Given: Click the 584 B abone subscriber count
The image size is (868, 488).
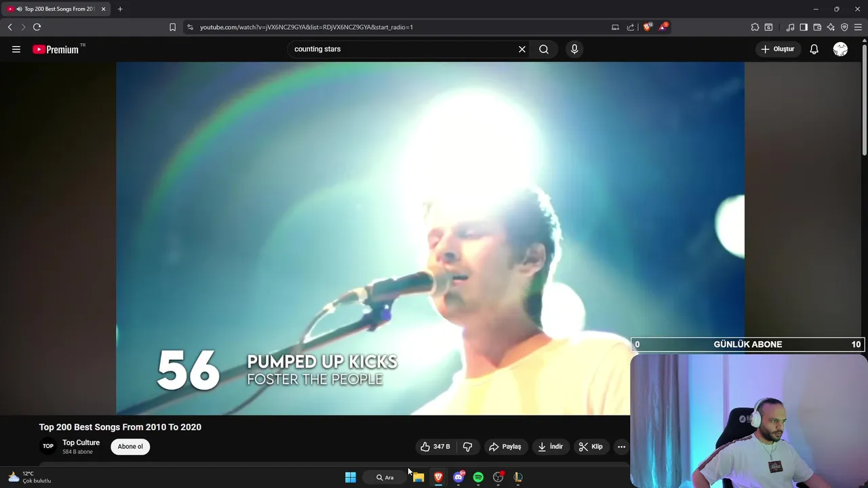Looking at the screenshot, I should pyautogui.click(x=77, y=452).
